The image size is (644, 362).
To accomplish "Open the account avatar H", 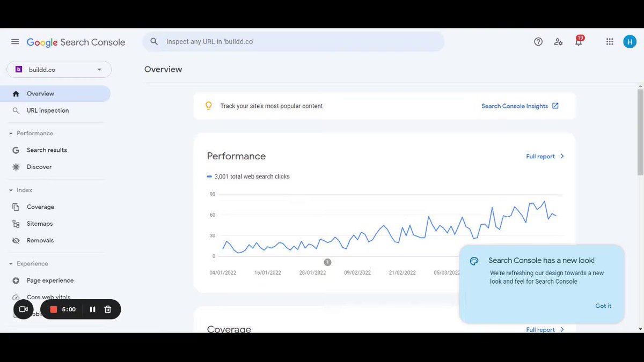I will click(630, 42).
